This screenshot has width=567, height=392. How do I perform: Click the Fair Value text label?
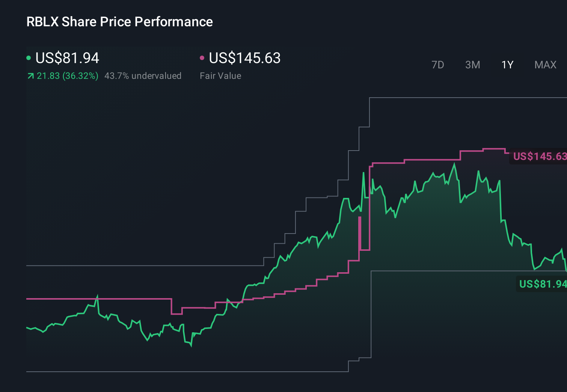221,76
